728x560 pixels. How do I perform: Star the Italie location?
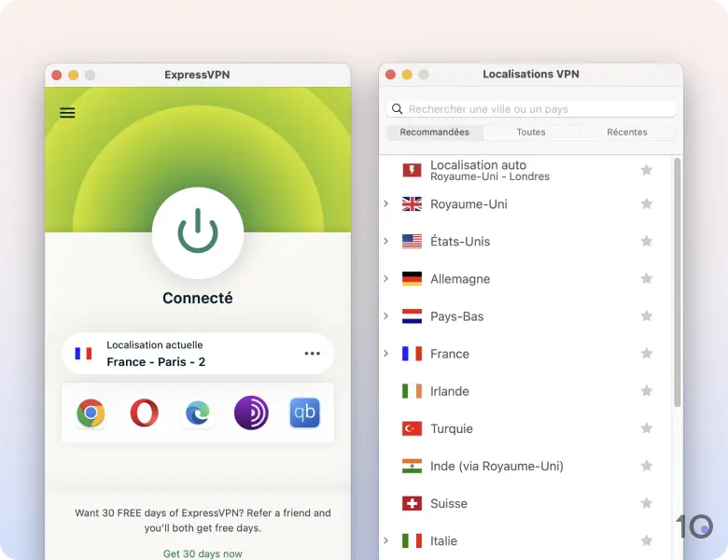(x=646, y=540)
